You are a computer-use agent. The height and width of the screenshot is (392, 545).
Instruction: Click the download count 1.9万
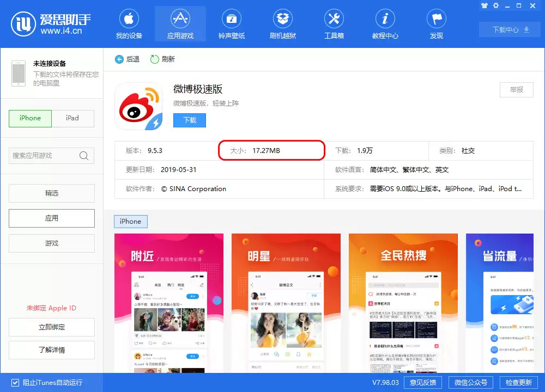coord(365,151)
